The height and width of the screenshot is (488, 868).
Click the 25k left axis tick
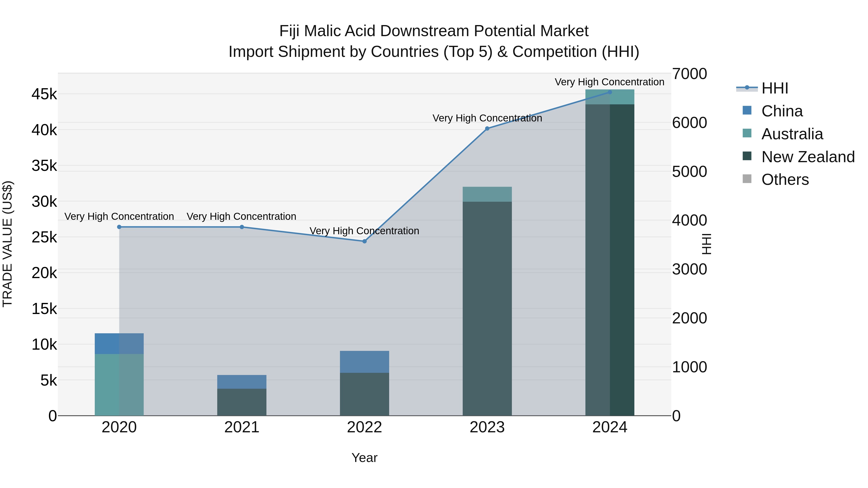coord(44,237)
